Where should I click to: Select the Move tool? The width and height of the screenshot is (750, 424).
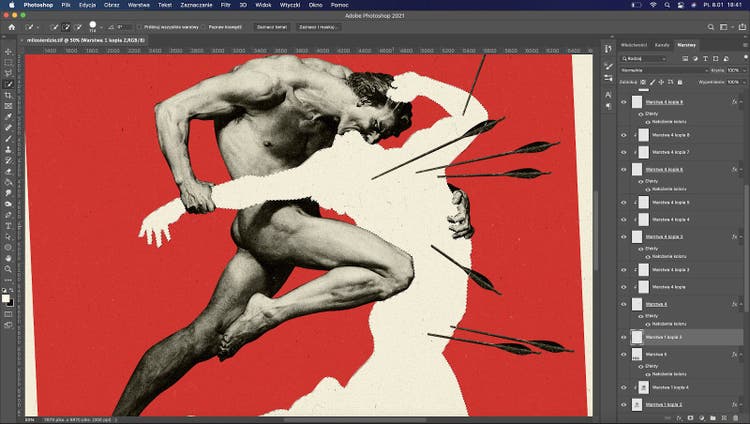click(8, 52)
